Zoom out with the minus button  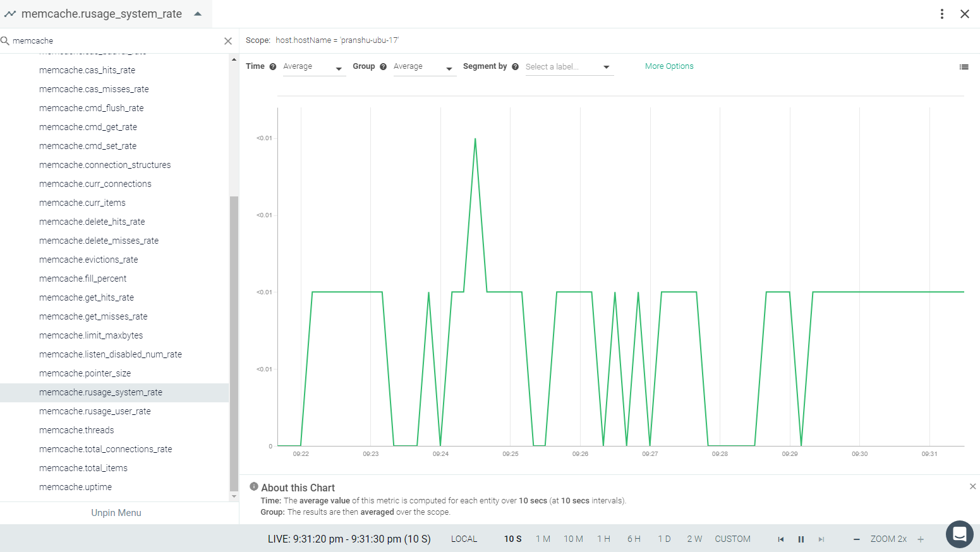[857, 539]
